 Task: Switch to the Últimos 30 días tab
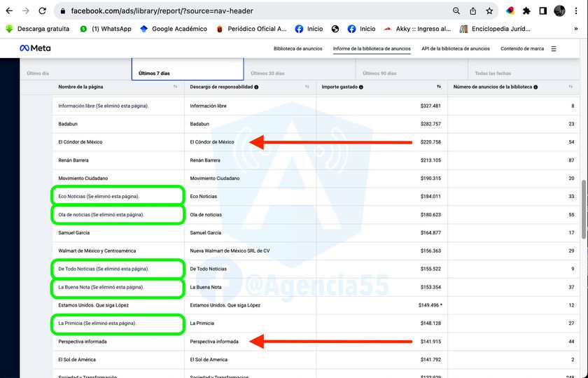pos(300,70)
